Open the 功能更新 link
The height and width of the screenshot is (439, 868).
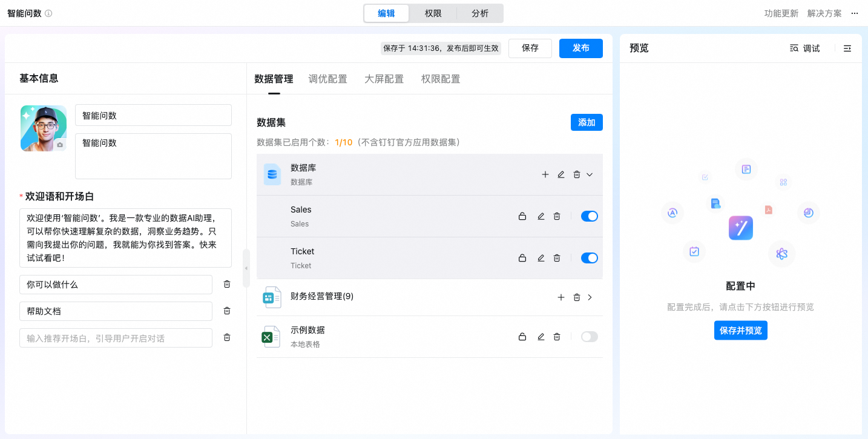click(781, 13)
